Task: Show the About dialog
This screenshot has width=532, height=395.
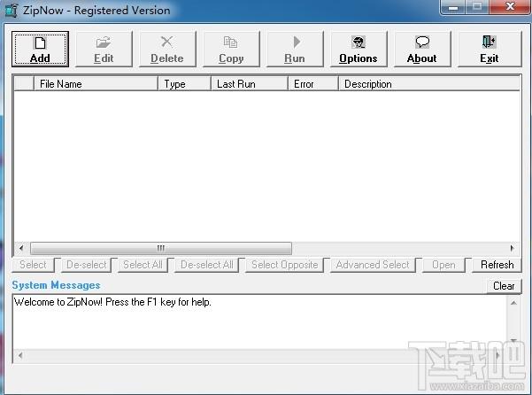Action: click(x=422, y=49)
